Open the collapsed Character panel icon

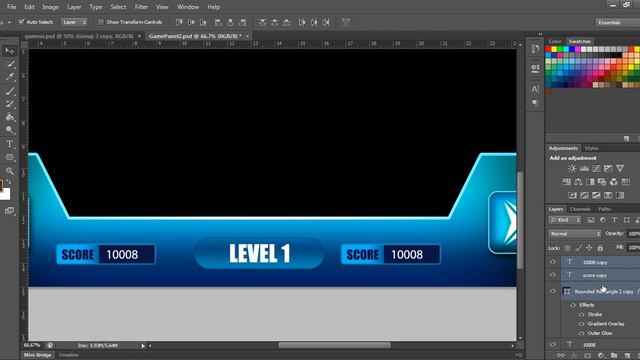(535, 89)
